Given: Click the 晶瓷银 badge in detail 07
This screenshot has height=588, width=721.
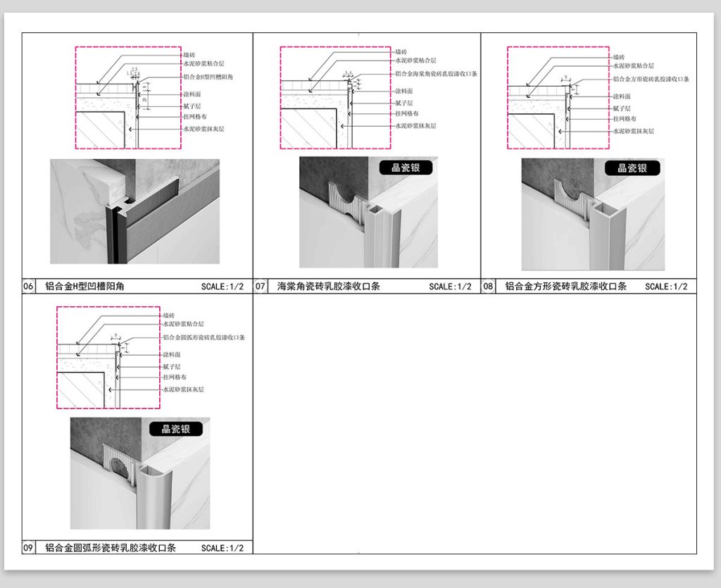Looking at the screenshot, I should point(405,168).
